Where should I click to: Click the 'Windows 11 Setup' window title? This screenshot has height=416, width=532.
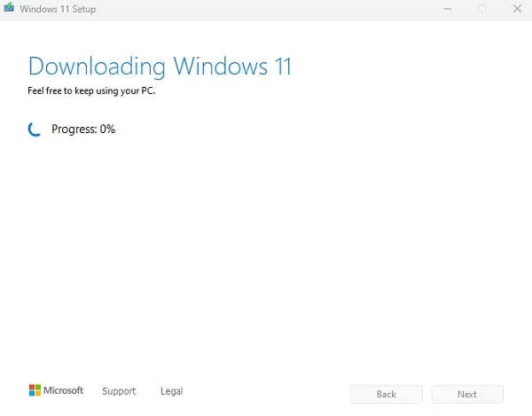point(58,9)
